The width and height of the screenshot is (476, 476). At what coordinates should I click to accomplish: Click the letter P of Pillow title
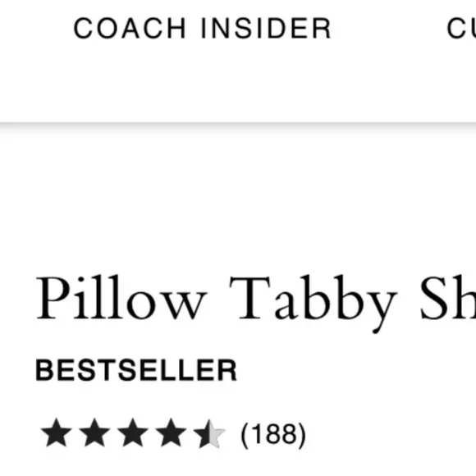coord(53,297)
